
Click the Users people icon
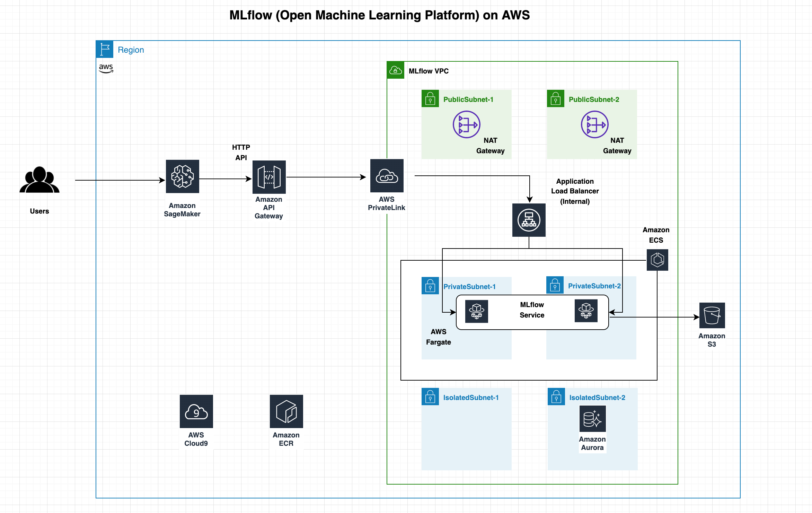pos(39,180)
